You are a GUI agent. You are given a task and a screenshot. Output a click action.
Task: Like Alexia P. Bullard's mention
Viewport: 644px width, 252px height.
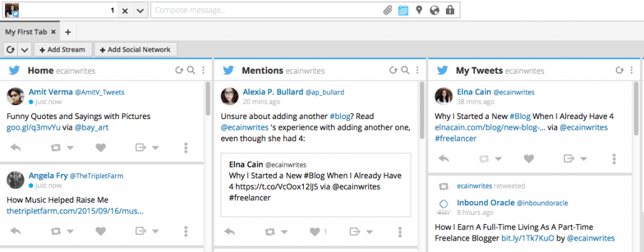[314, 232]
